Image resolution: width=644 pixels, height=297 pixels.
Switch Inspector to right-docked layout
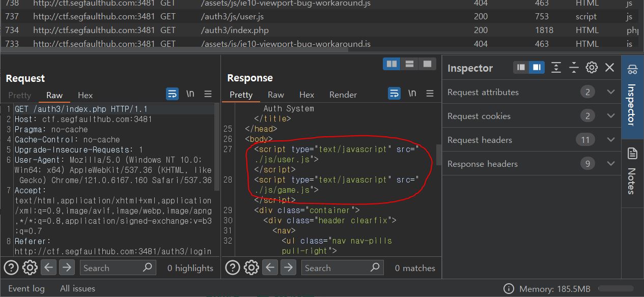537,68
